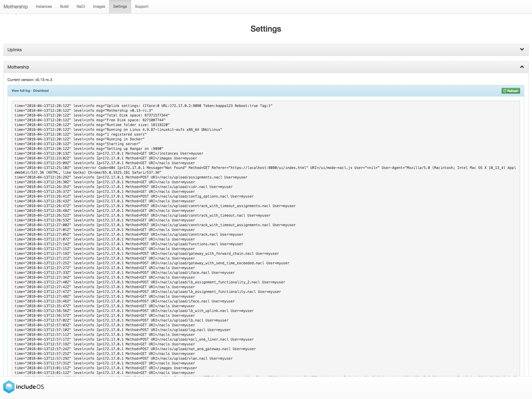
Task: Click the POST functions.nacl log line
Action: pos(129,244)
